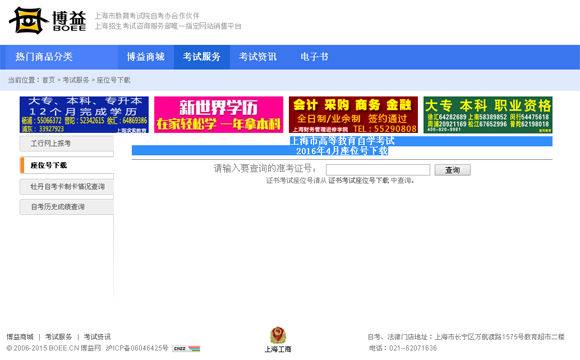Screen dimensions: 580x360
Task: Open 证书考试座位号下载 link
Action: coord(358,181)
